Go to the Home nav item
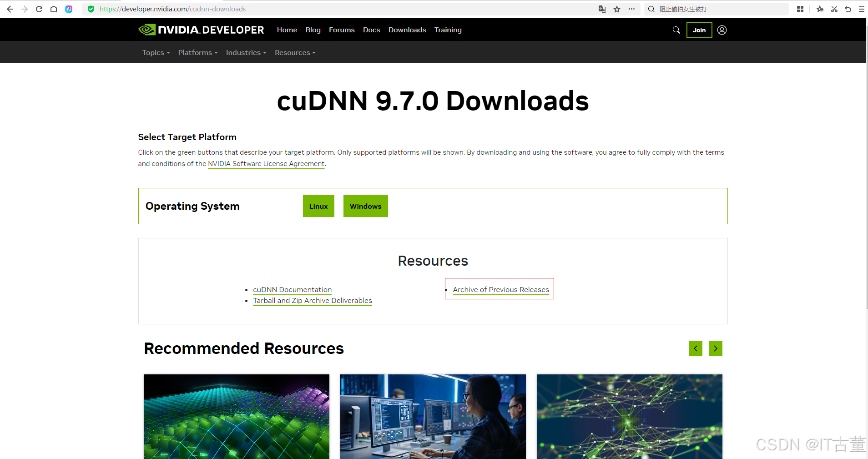This screenshot has width=868, height=459. 287,30
